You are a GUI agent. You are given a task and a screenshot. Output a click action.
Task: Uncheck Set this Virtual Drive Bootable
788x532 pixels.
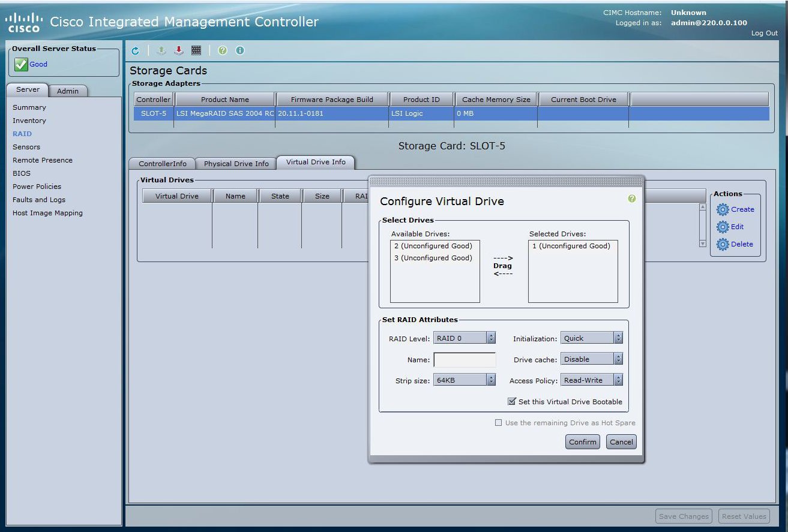(512, 401)
